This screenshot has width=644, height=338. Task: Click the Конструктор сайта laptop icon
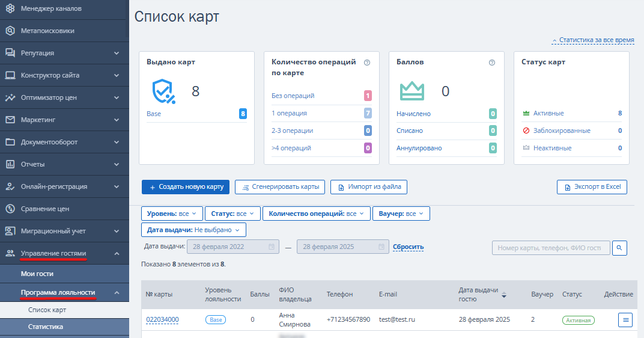point(10,75)
